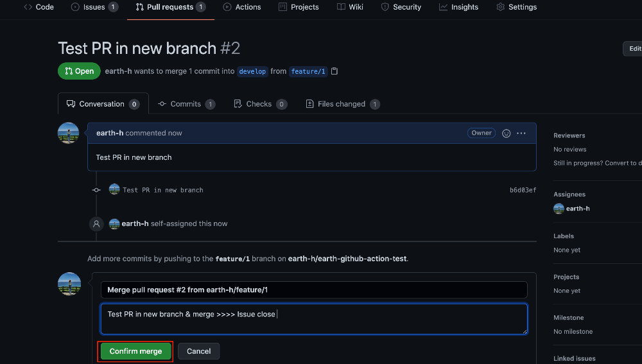Click the Confirm merge button
This screenshot has height=364, width=642.
coord(135,351)
